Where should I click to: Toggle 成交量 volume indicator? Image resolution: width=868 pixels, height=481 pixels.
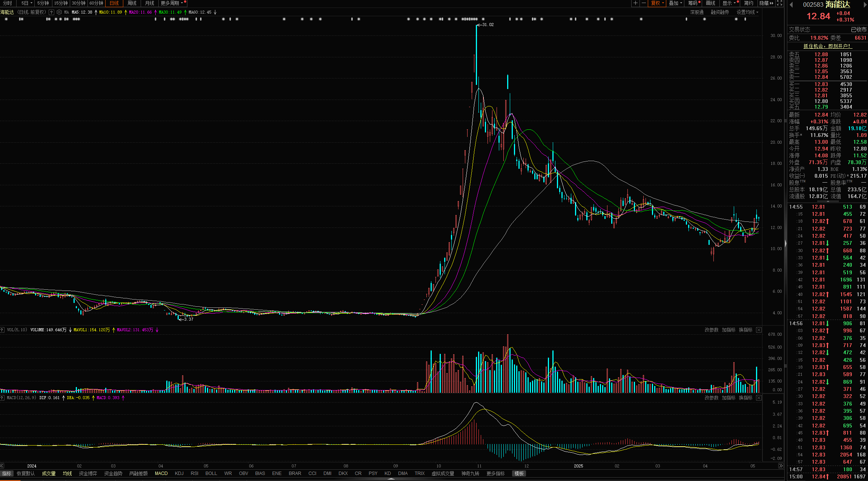click(x=49, y=473)
